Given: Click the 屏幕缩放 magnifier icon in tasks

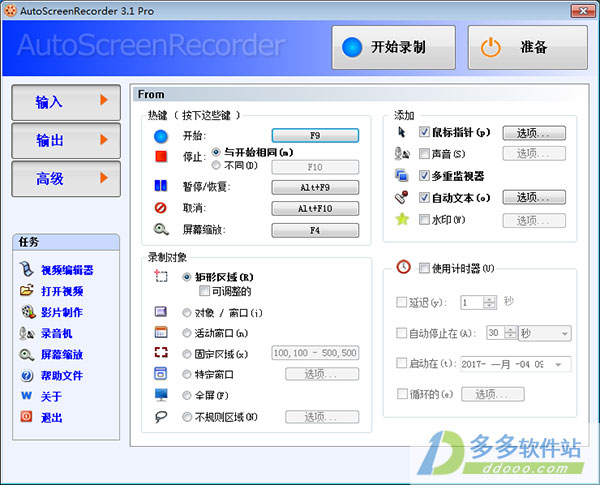Looking at the screenshot, I should pyautogui.click(x=27, y=354).
